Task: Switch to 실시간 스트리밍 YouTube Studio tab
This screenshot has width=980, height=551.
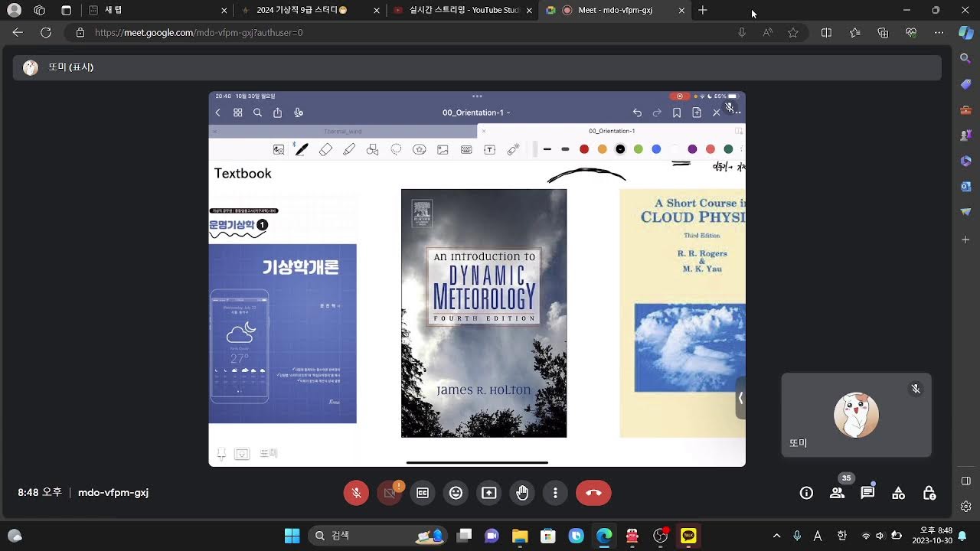Action: coord(463,10)
